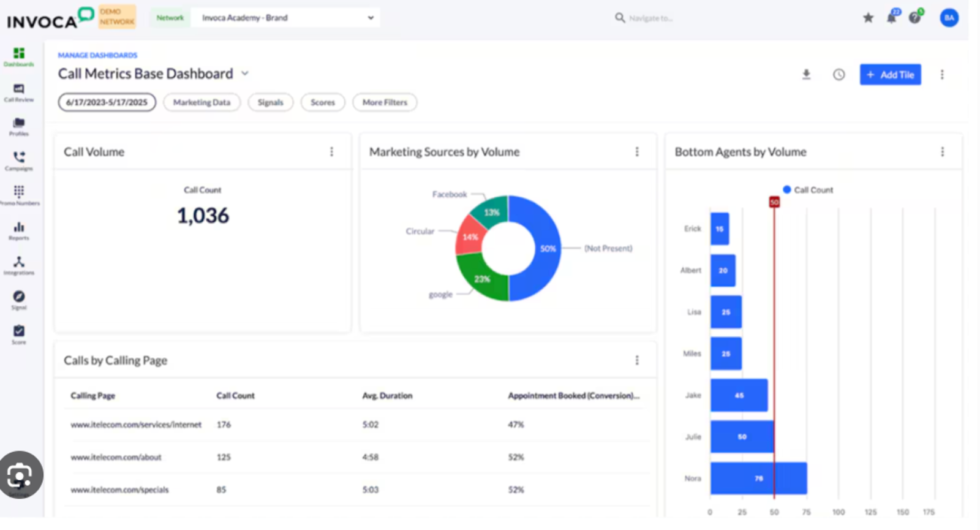Click the blue 50% (Not Present) donut slice
The image size is (980, 530).
tap(548, 248)
